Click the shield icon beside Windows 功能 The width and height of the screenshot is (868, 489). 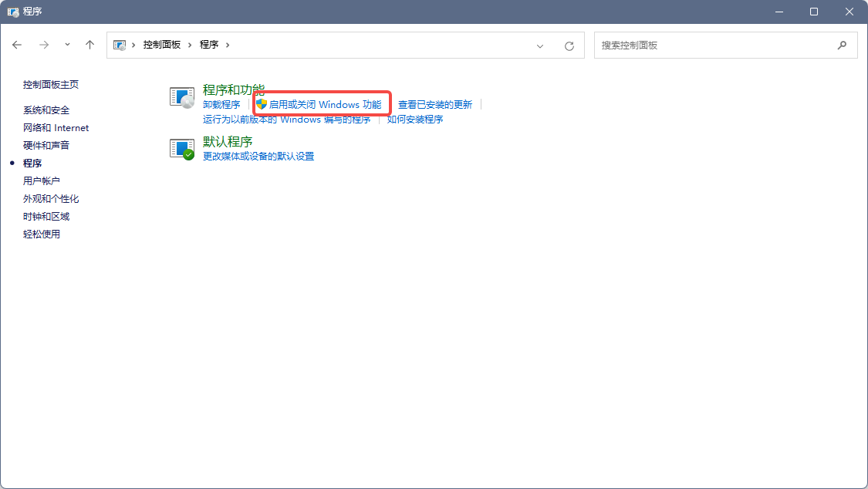click(262, 104)
